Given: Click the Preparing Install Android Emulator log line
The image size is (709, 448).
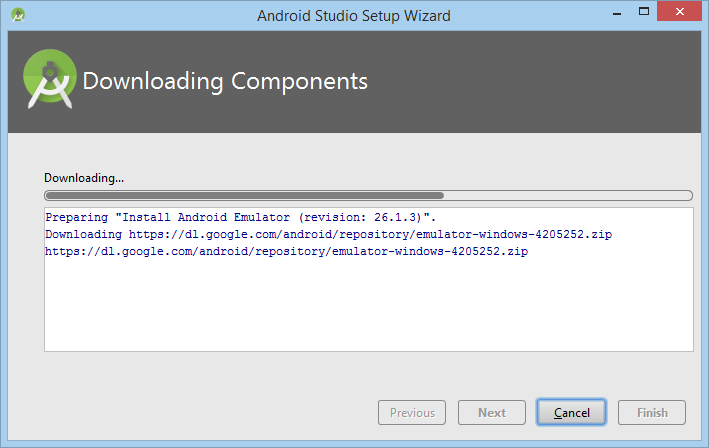Looking at the screenshot, I should click(241, 217).
